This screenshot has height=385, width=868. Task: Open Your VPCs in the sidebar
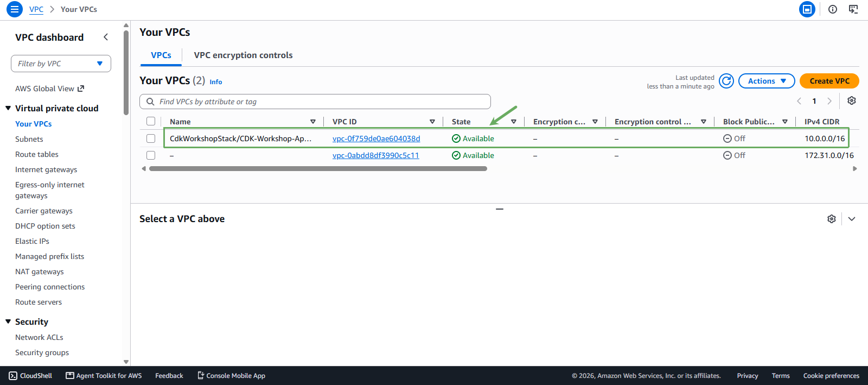click(34, 124)
